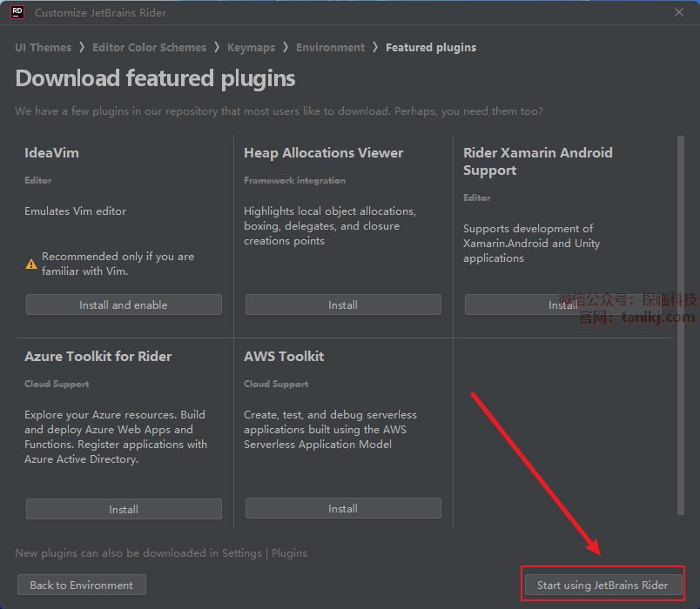Click the Featured plugins breadcrumb

tap(431, 48)
